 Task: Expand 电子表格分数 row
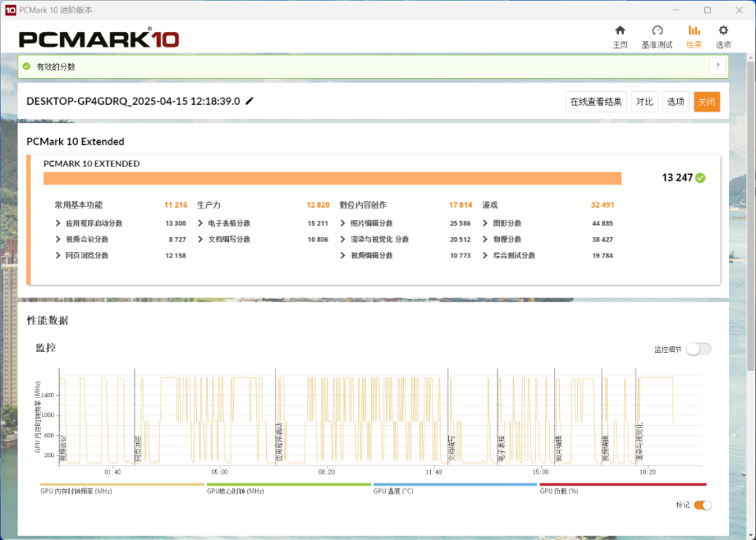[201, 224]
